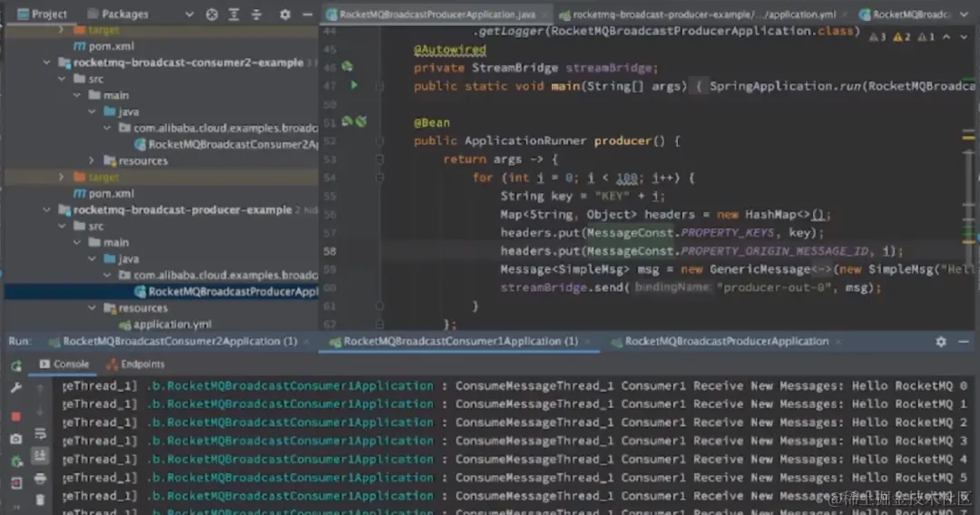The image size is (980, 515).
Task: Clear the console with trash icon
Action: (40, 500)
